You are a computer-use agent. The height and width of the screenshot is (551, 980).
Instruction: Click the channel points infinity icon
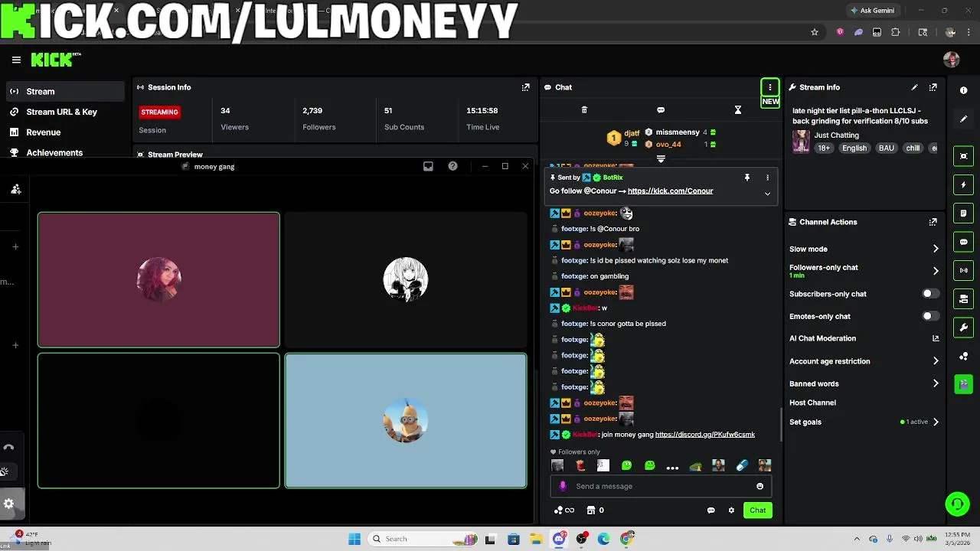coord(564,510)
